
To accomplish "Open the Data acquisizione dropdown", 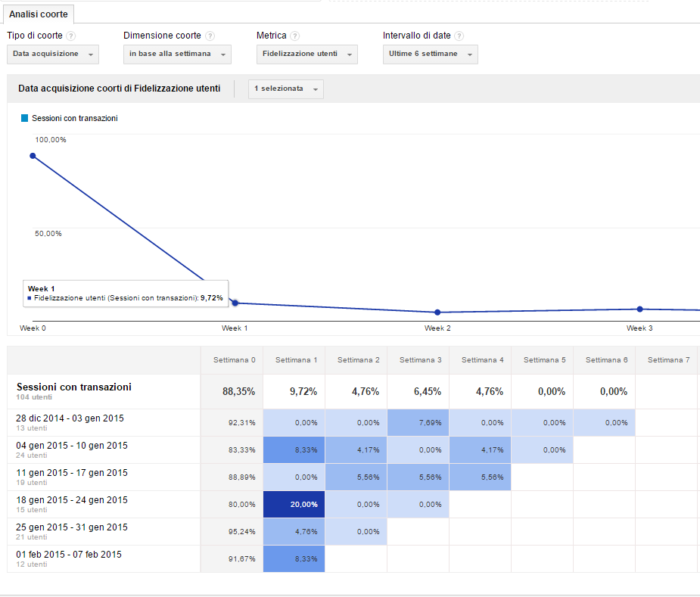I will point(53,54).
